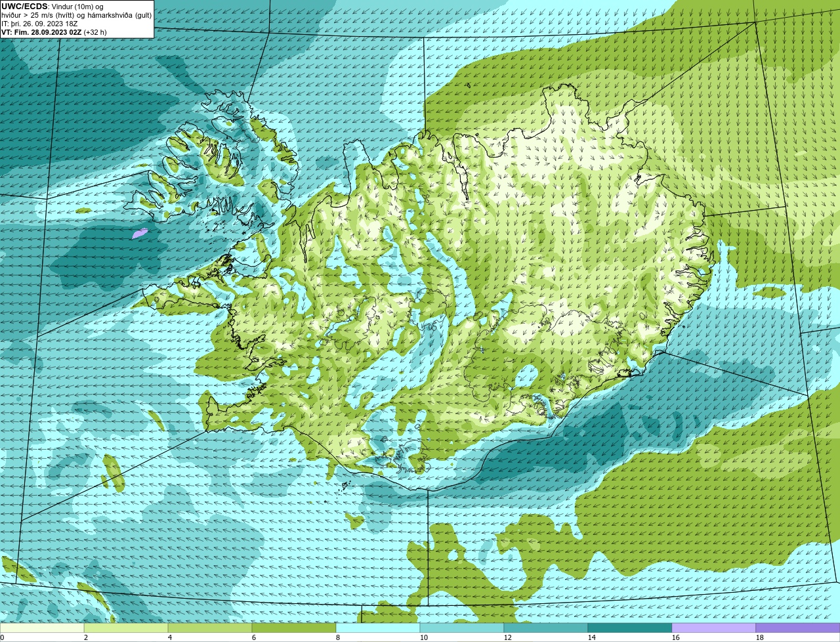Click the '0' tick label on color scale
Image resolution: width=840 pixels, height=642 pixels.
(2, 637)
